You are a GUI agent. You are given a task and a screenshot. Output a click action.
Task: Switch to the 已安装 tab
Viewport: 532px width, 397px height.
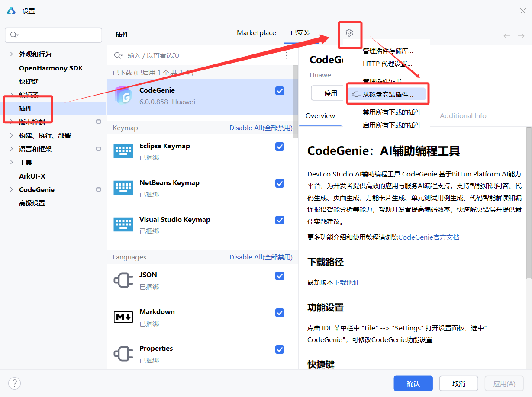[300, 33]
